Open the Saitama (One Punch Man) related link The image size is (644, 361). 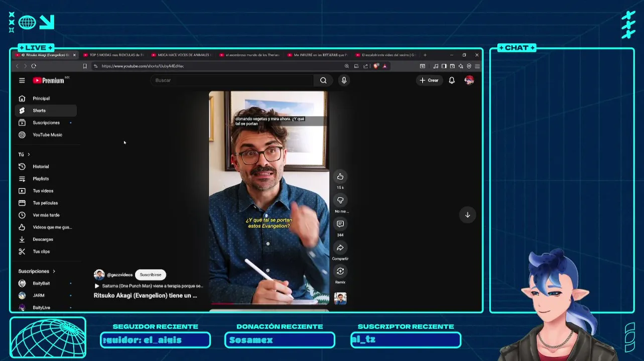pyautogui.click(x=149, y=286)
